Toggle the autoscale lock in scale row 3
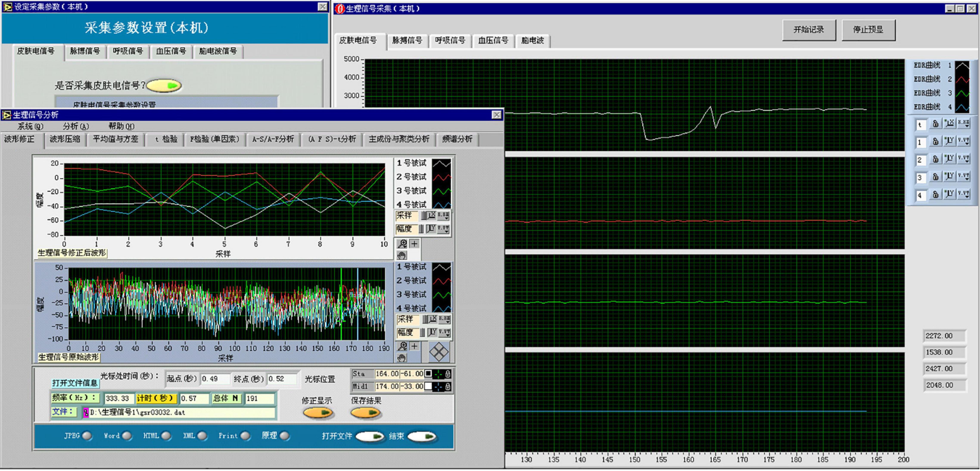 (x=935, y=176)
